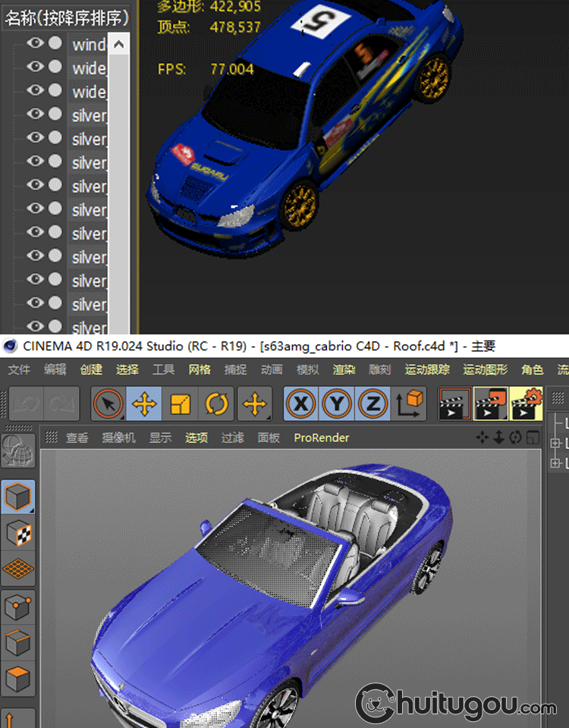
Task: Click the Cinema 4D logo in title bar
Action: click(x=10, y=347)
